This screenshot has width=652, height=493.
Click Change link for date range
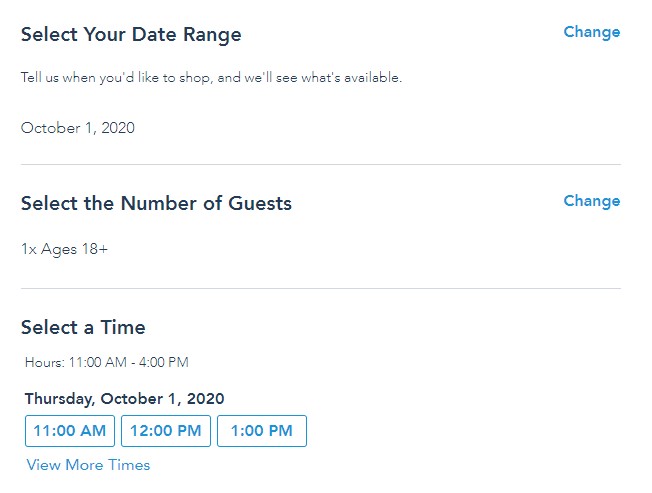591,32
